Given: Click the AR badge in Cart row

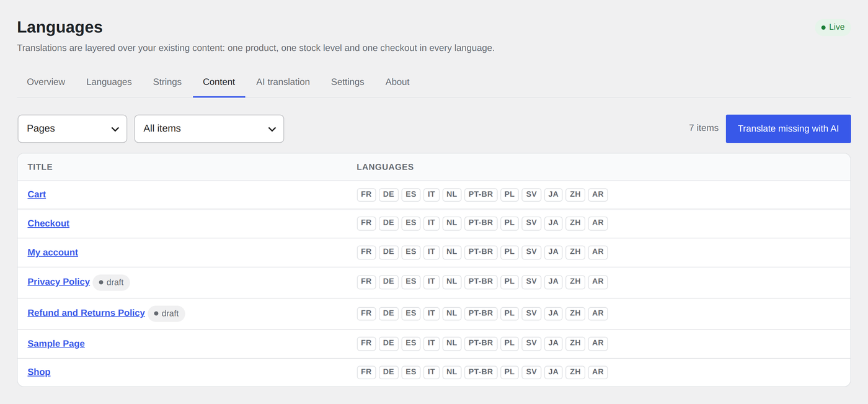Looking at the screenshot, I should tap(598, 194).
